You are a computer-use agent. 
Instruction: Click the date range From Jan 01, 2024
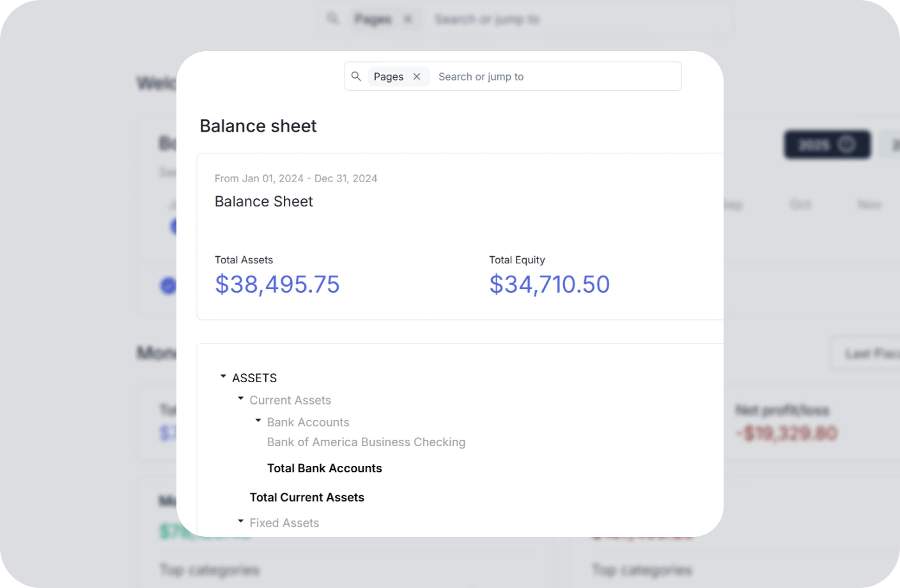click(x=259, y=178)
